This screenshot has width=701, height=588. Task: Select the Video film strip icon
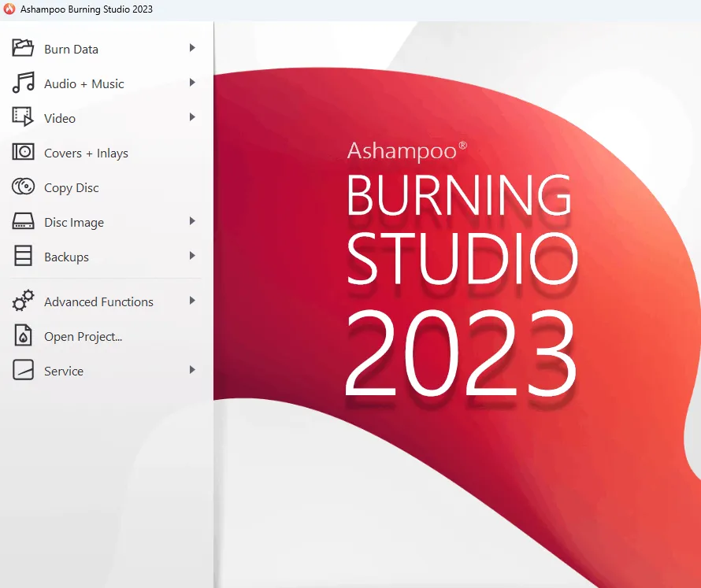[x=23, y=117]
